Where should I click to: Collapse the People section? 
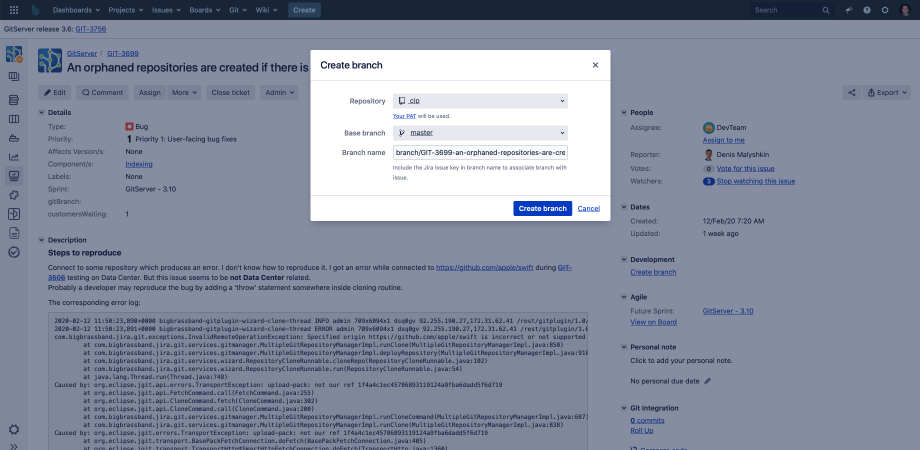tap(624, 113)
